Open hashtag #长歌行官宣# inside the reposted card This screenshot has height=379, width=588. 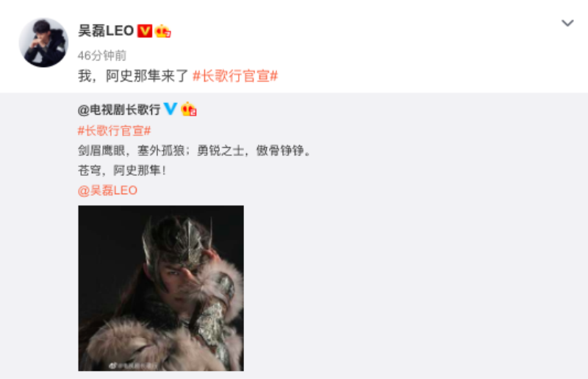tap(115, 131)
